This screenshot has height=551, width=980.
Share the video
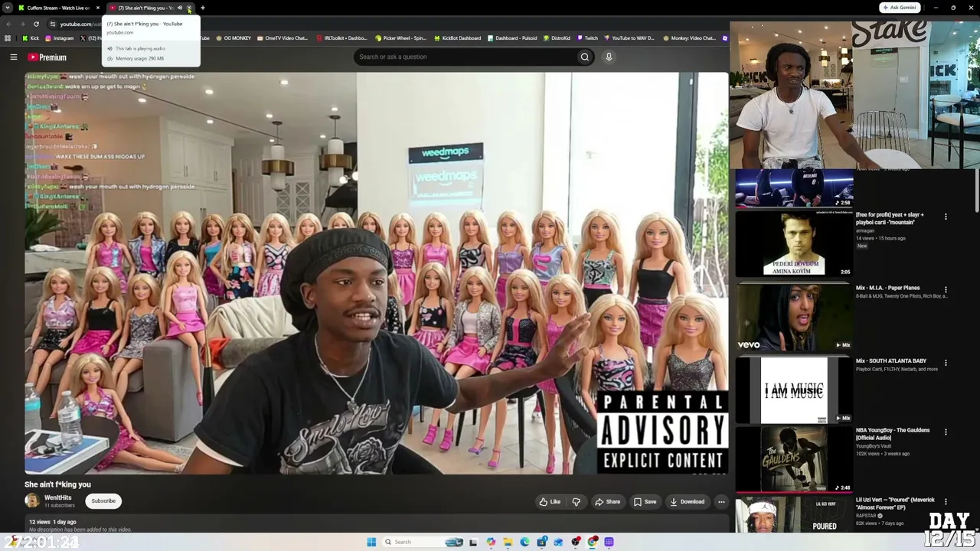pyautogui.click(x=608, y=502)
